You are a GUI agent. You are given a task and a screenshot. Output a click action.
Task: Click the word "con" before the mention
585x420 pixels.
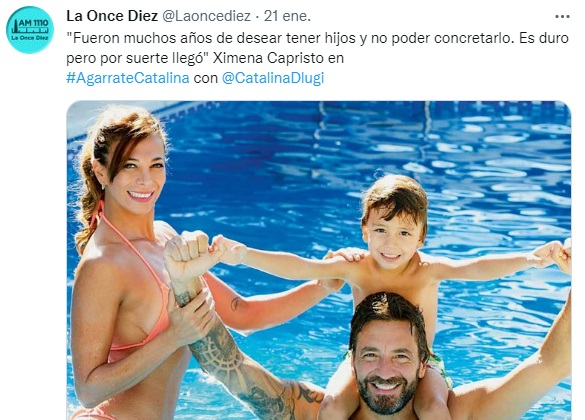[206, 78]
